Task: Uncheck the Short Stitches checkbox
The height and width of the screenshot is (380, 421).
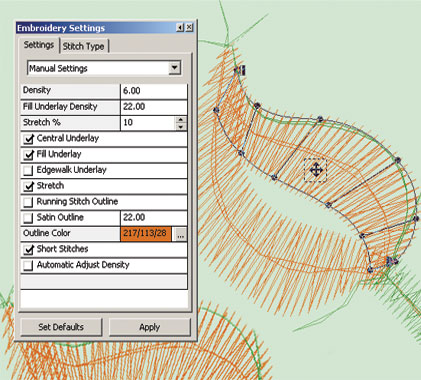Action: pos(29,249)
